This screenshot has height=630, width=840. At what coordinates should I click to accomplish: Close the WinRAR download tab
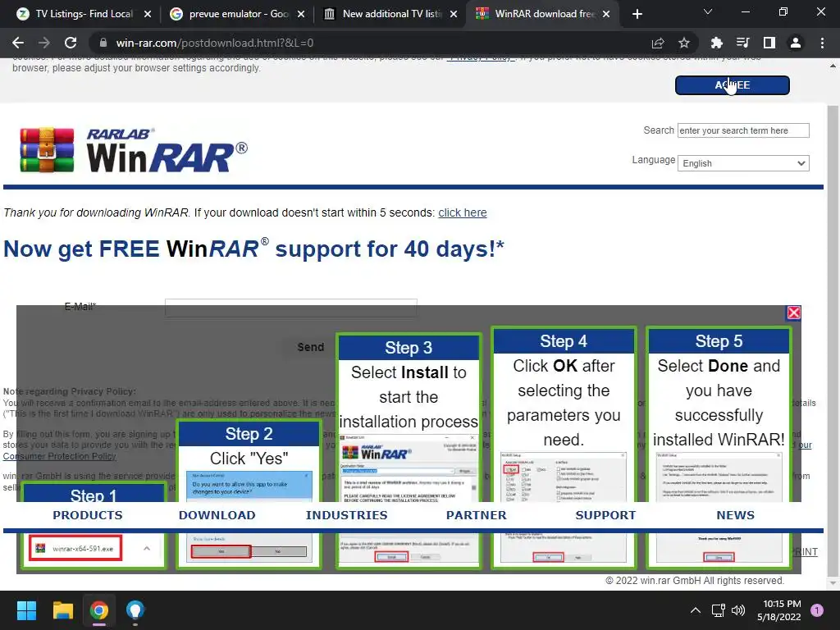(x=606, y=14)
